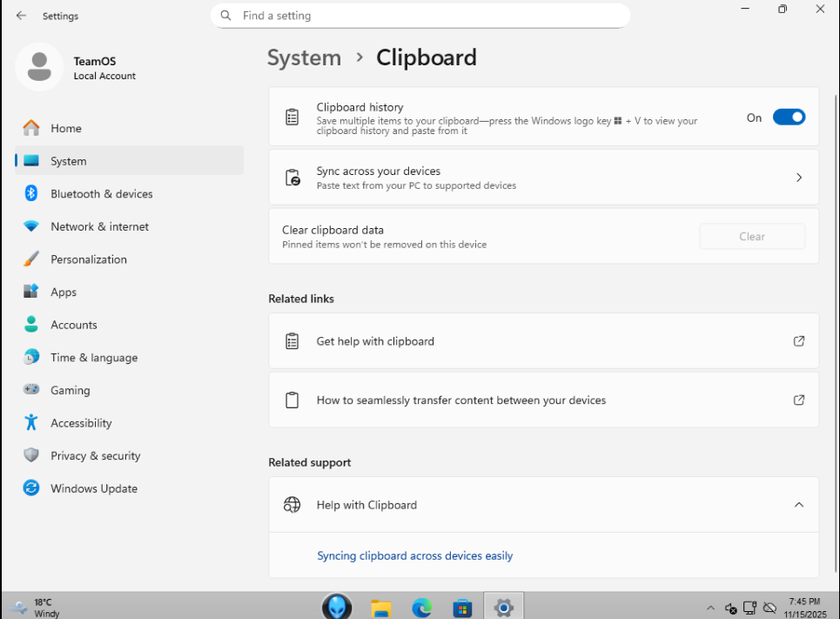Click the Sync across devices icon
The height and width of the screenshot is (619, 840).
coord(292,178)
